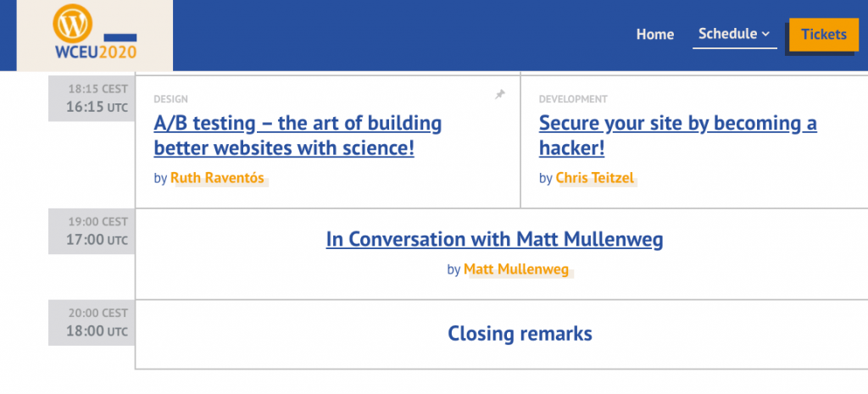Open In Conversation with Matt Mullenweg session
The height and width of the screenshot is (394, 868).
tap(494, 240)
